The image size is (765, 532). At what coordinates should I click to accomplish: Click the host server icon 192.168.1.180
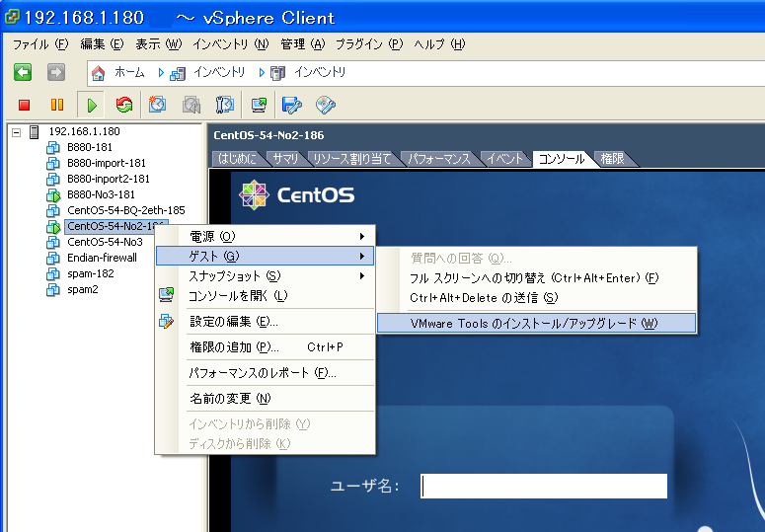click(35, 131)
